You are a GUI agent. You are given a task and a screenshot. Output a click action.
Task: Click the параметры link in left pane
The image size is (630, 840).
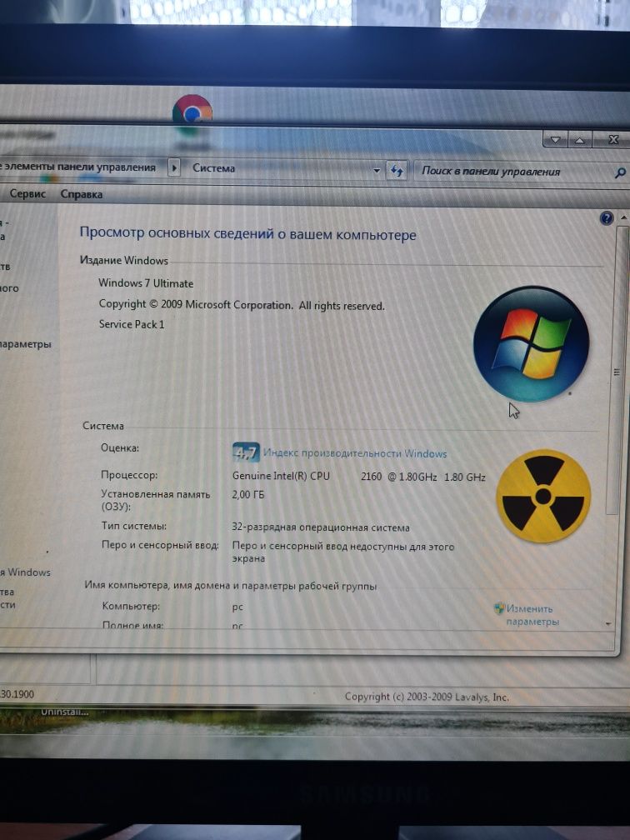click(26, 344)
